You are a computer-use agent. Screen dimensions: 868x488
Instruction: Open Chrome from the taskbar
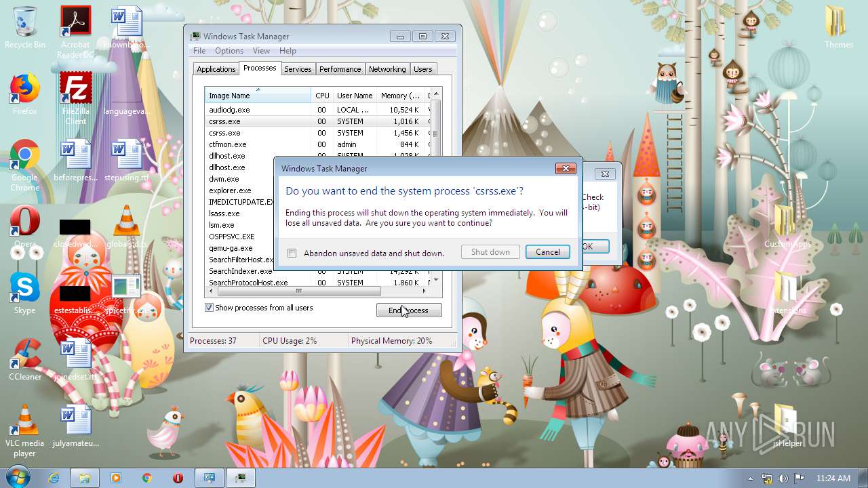pyautogui.click(x=147, y=478)
